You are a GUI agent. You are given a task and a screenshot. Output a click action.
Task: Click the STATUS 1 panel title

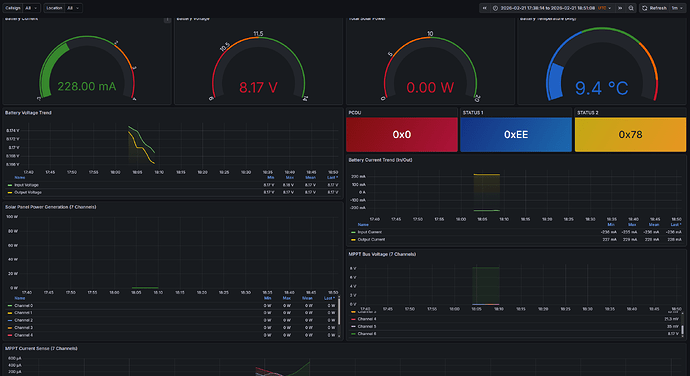click(473, 113)
